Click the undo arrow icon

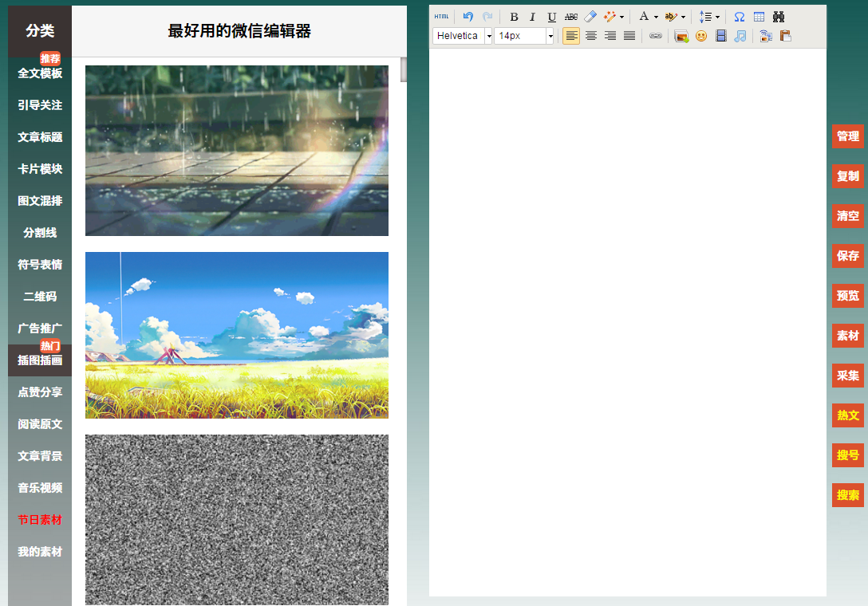click(x=468, y=17)
